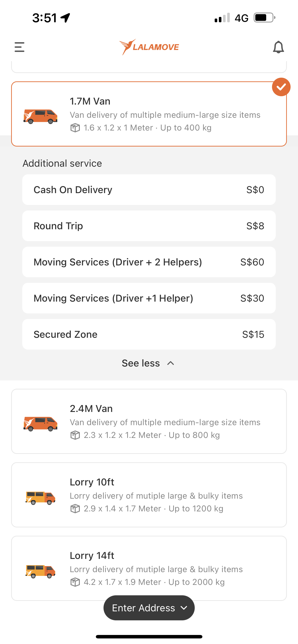The width and height of the screenshot is (298, 644).
Task: Tap the 2.4M Van vehicle icon
Action: (x=40, y=424)
